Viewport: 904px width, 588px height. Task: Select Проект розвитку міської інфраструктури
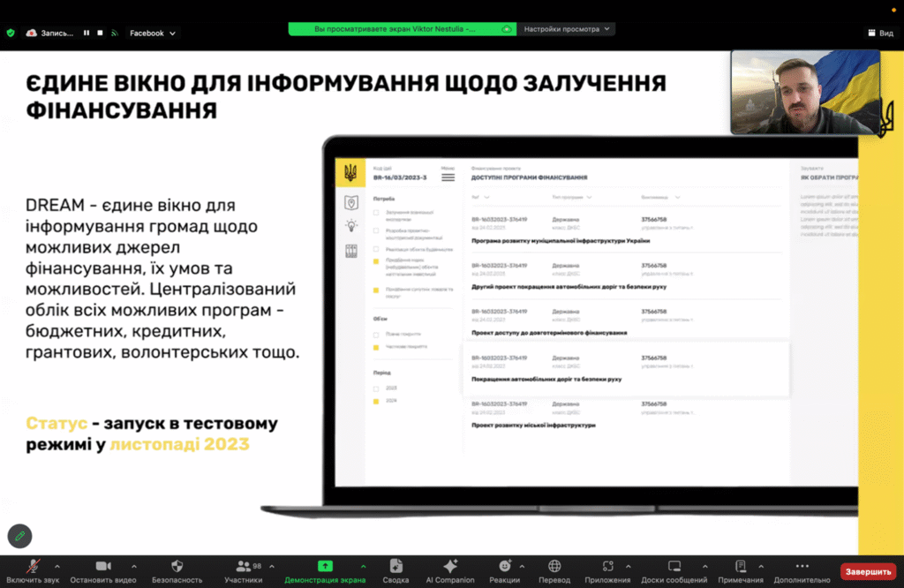(x=533, y=426)
